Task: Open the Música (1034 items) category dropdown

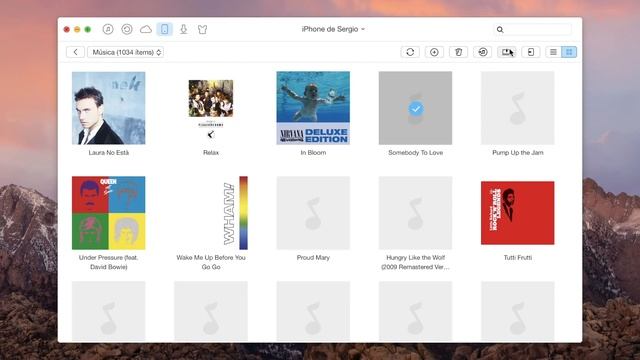Action: pyautogui.click(x=126, y=52)
